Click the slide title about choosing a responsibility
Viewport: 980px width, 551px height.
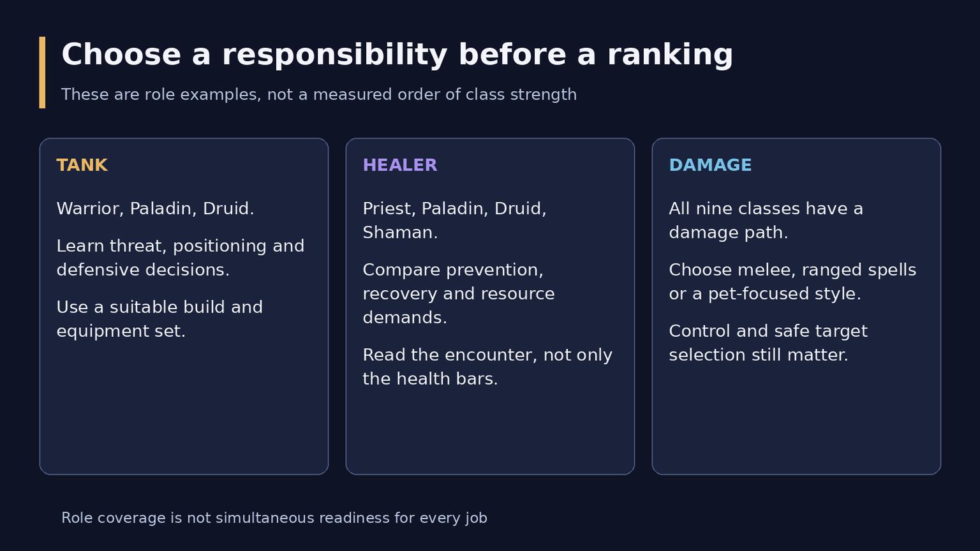[x=397, y=55]
